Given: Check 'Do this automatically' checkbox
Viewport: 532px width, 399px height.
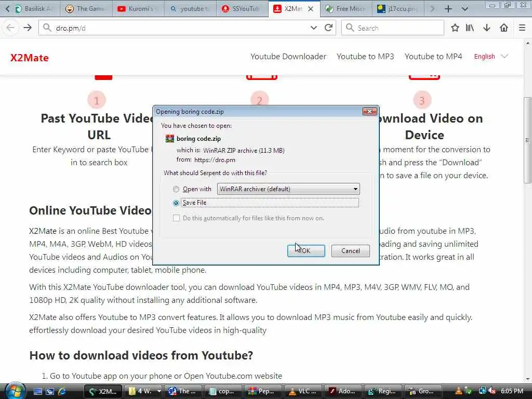Looking at the screenshot, I should pos(176,218).
